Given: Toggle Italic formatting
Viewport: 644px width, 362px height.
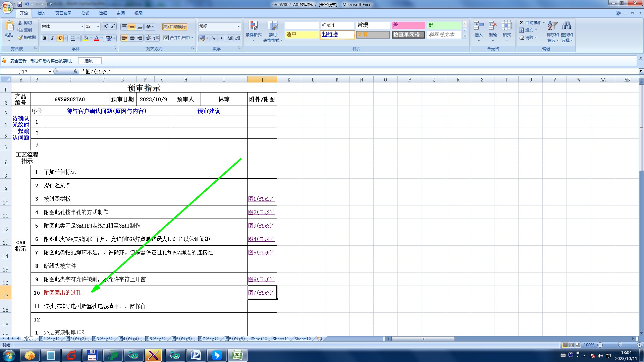Looking at the screenshot, I should click(52, 38).
